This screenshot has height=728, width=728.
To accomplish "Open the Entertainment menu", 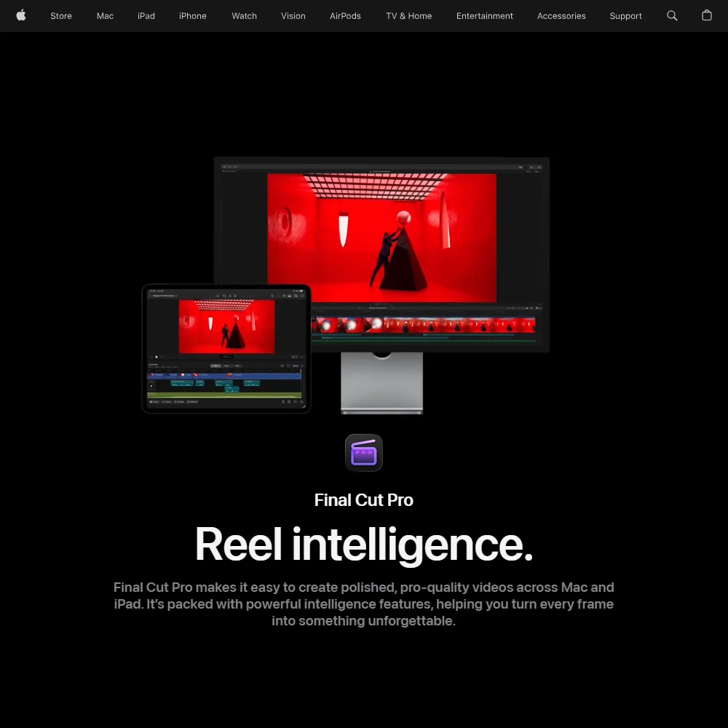I will tap(484, 16).
